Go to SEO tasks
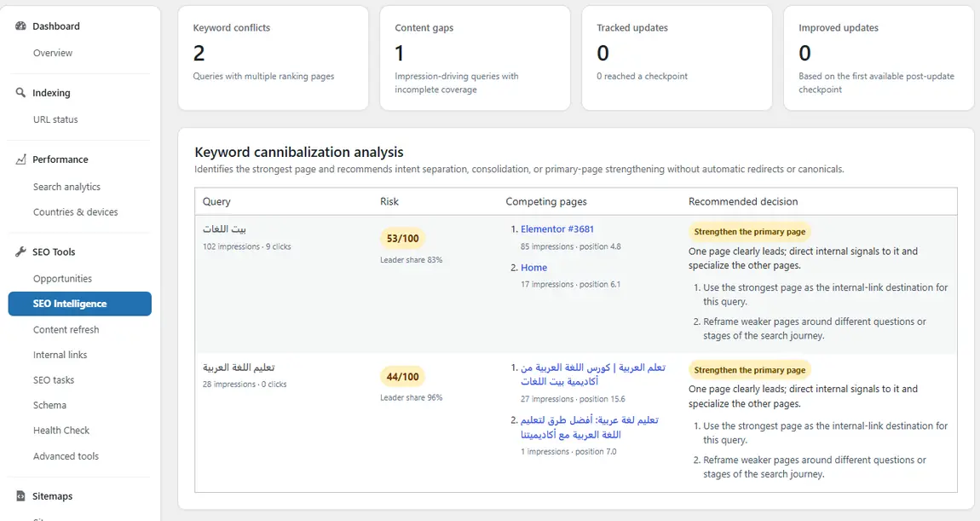Image resolution: width=980 pixels, height=521 pixels. [x=54, y=380]
